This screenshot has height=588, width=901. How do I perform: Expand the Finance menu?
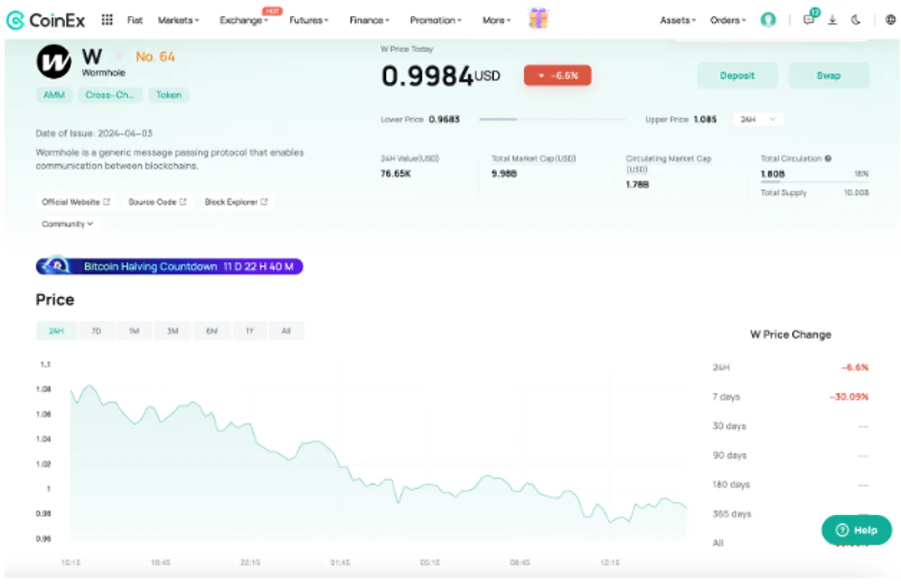[x=369, y=20]
